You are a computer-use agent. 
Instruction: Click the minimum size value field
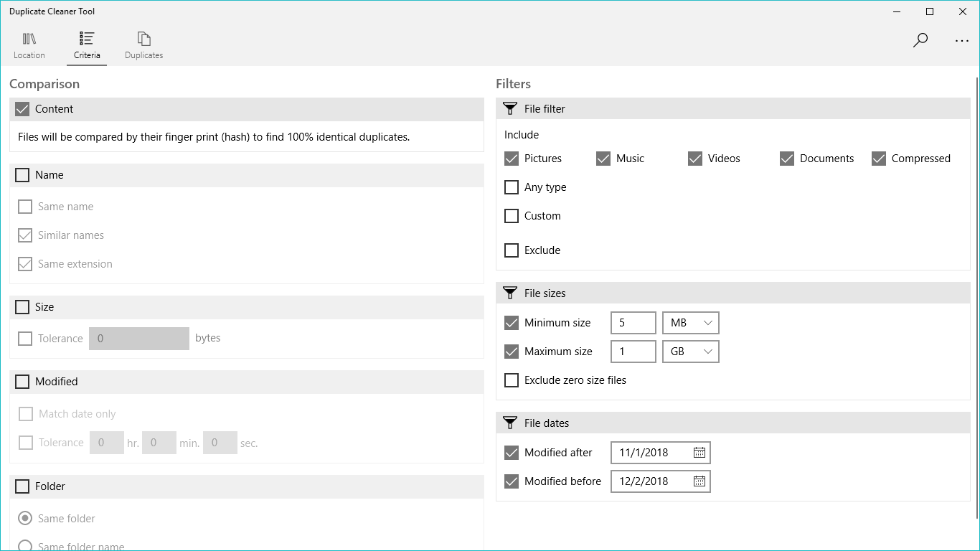(x=633, y=323)
